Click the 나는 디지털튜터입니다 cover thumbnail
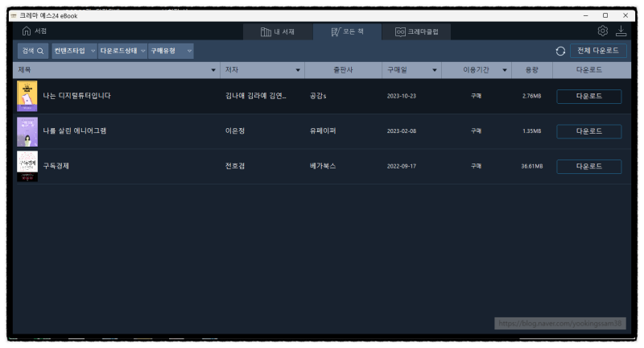Screen dimensions: 644x348 click(x=27, y=96)
